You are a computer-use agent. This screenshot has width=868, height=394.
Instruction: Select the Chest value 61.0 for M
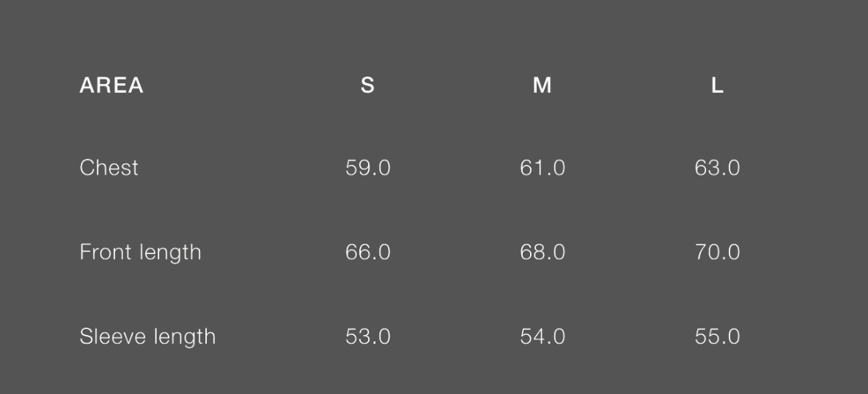point(542,168)
